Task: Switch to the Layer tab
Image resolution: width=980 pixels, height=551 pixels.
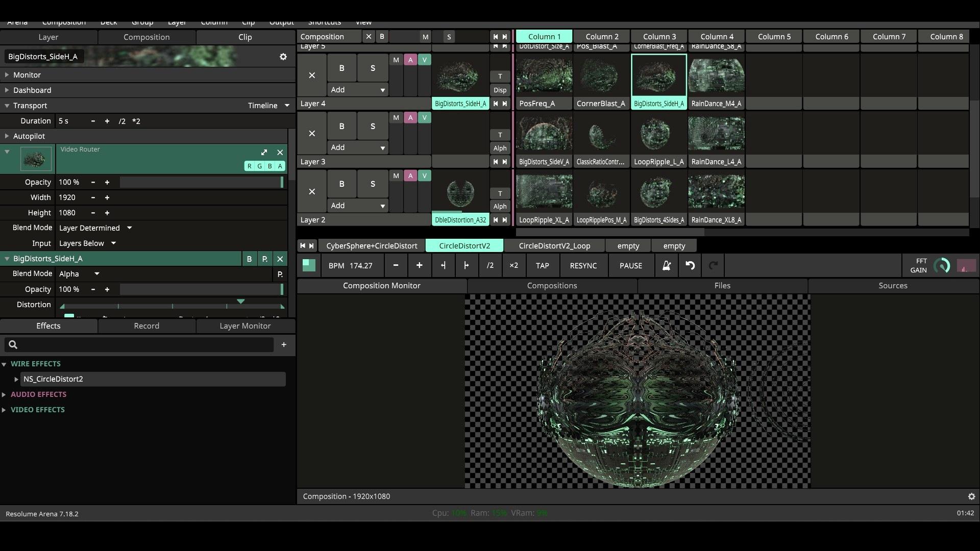Action: [48, 37]
